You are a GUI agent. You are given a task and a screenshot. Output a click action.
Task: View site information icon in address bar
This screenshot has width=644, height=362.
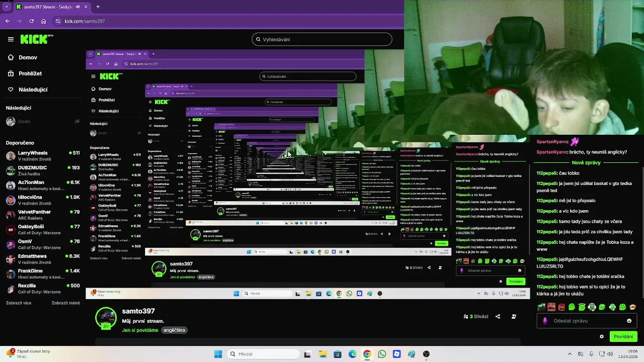click(x=58, y=21)
